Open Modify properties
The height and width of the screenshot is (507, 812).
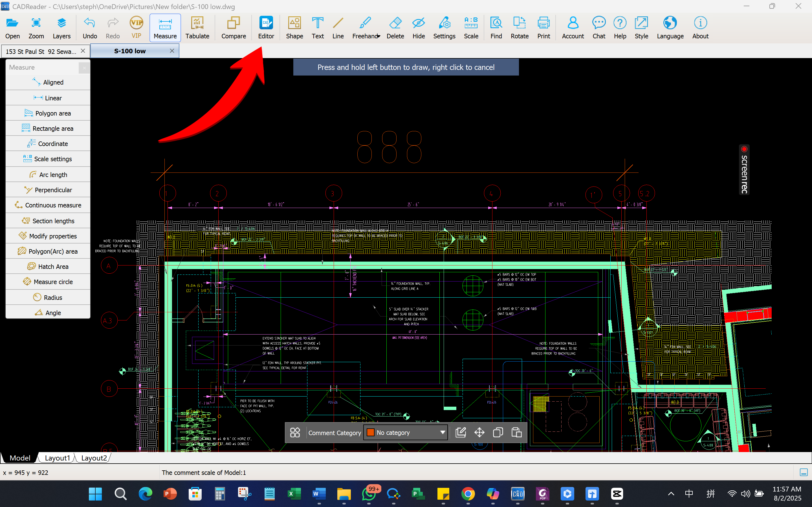(48, 236)
